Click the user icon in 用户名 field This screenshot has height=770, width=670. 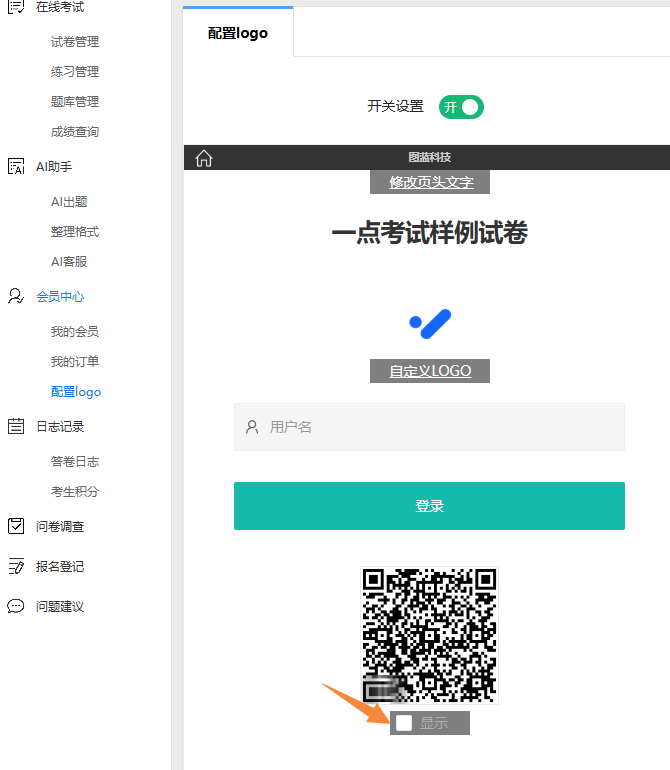tap(252, 427)
